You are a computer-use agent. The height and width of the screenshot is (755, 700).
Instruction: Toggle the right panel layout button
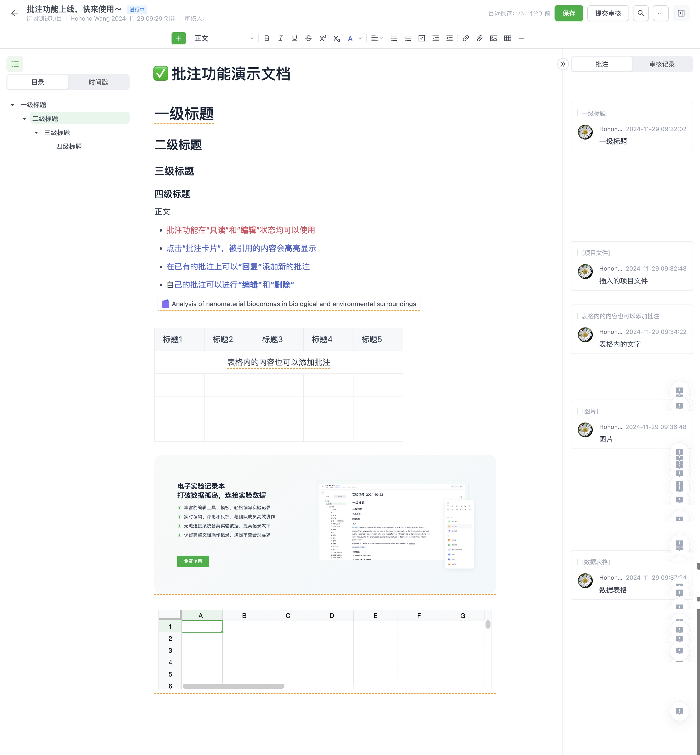(681, 13)
